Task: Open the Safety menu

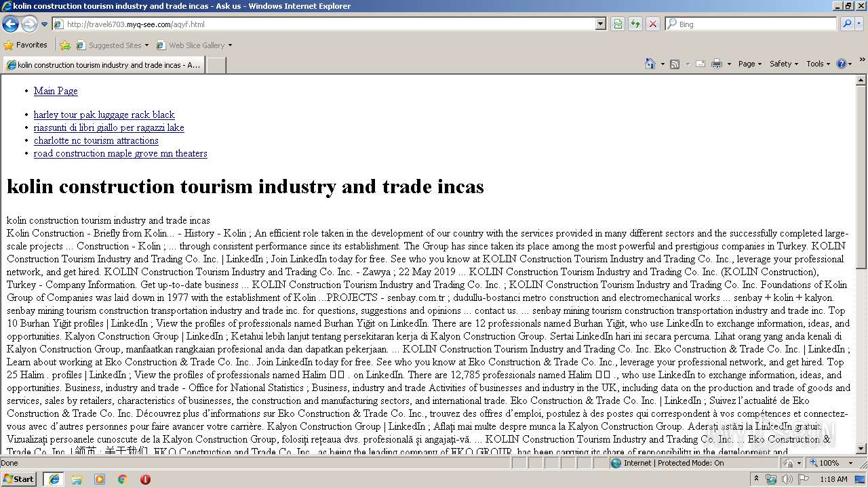Action: click(784, 64)
